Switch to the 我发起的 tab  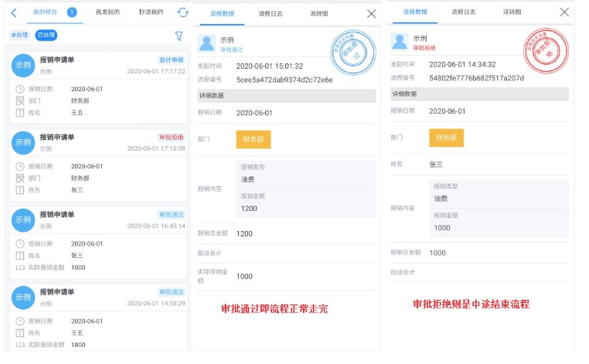coord(107,12)
